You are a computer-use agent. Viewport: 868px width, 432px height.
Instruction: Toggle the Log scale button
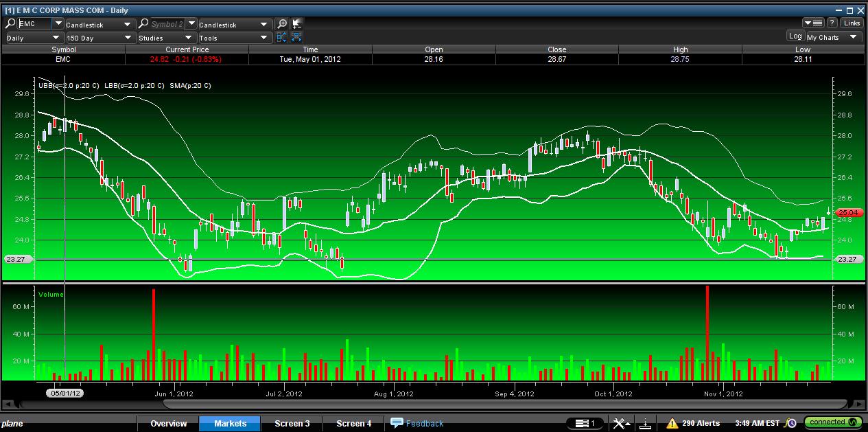click(x=795, y=36)
